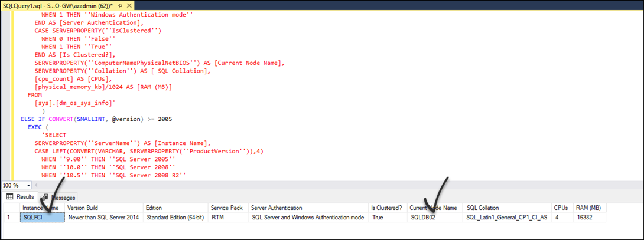Select the 16382 RAM cell
Image resolution: width=644 pixels, height=240 pixels.
coord(590,218)
